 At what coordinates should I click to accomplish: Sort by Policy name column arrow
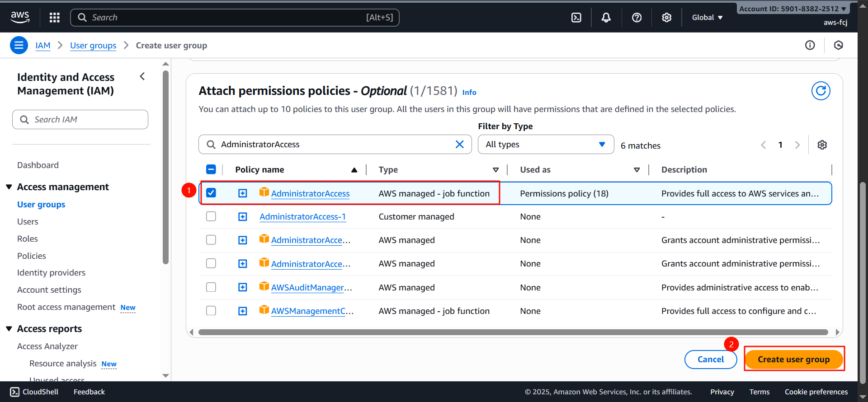click(354, 170)
